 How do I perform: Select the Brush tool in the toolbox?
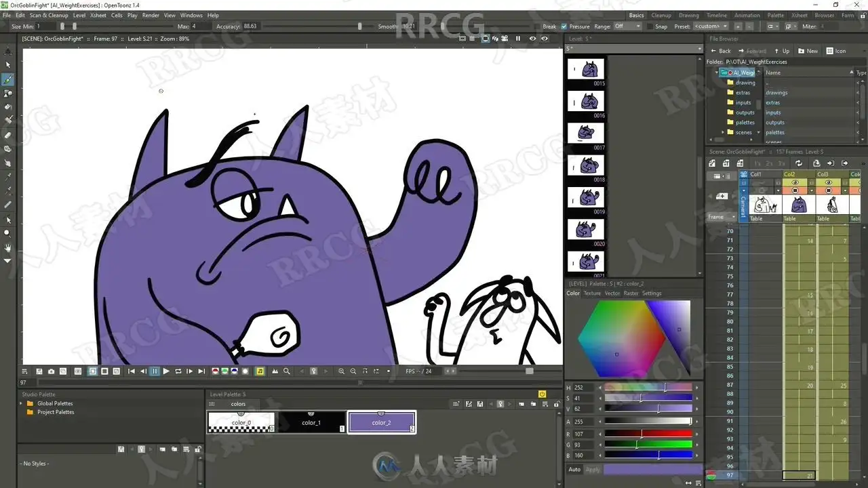click(x=8, y=80)
